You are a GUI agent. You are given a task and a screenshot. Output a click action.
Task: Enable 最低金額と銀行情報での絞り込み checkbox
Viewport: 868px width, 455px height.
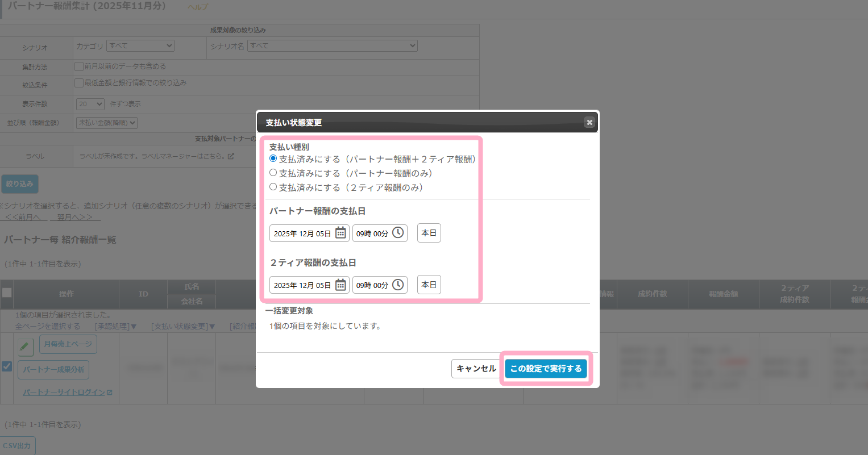(x=80, y=83)
